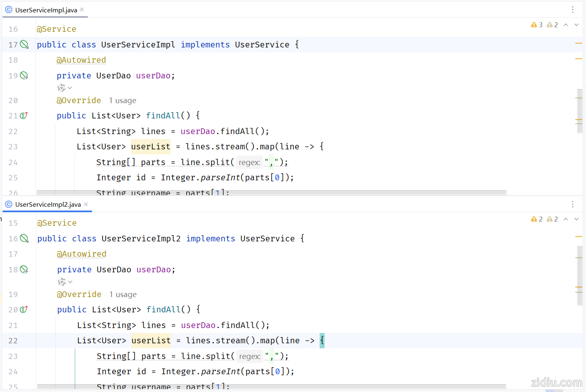The image size is (586, 392).
Task: Click the implements-method gutter icon beside findAll in bottom editor
Action: click(24, 309)
